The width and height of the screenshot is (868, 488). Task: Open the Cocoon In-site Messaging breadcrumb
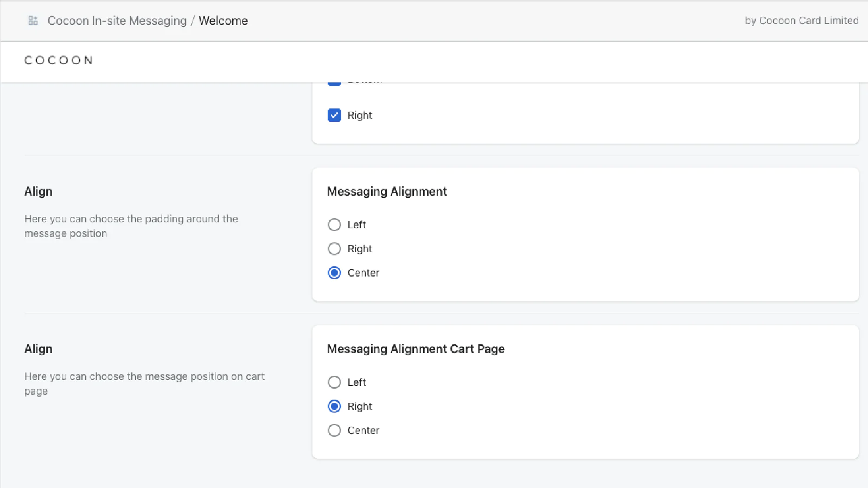(117, 21)
